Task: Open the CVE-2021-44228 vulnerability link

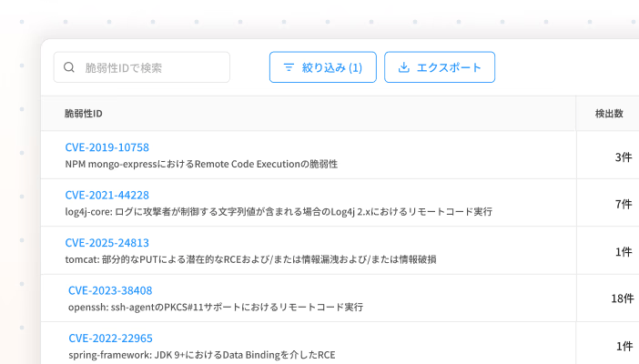Action: [x=106, y=195]
